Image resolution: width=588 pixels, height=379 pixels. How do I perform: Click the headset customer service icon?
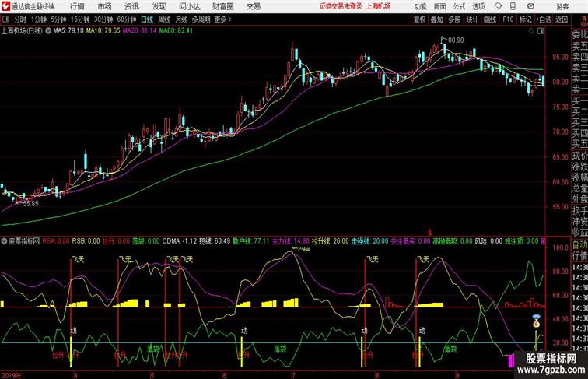tap(498, 6)
